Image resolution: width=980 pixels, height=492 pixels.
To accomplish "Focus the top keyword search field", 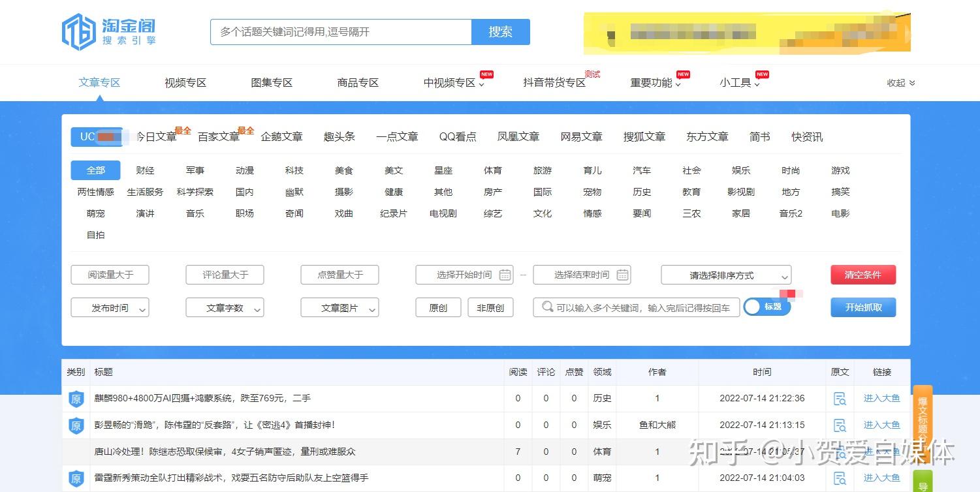I will pyautogui.click(x=341, y=32).
